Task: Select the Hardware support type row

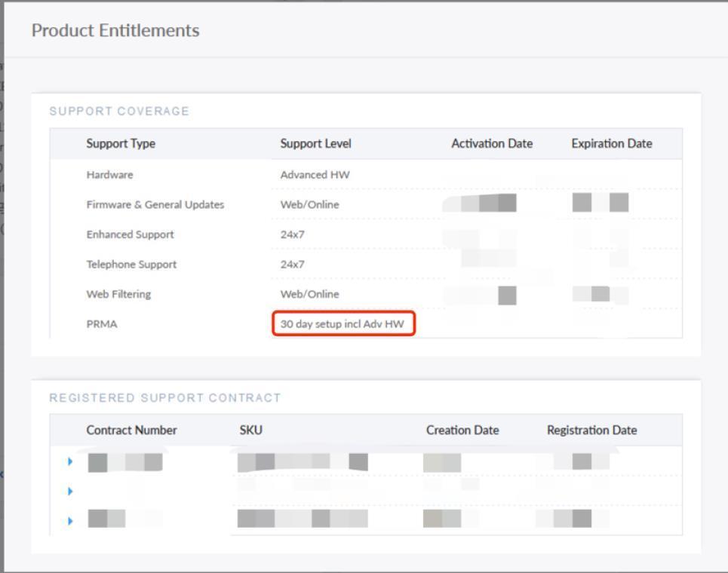Action: (109, 175)
